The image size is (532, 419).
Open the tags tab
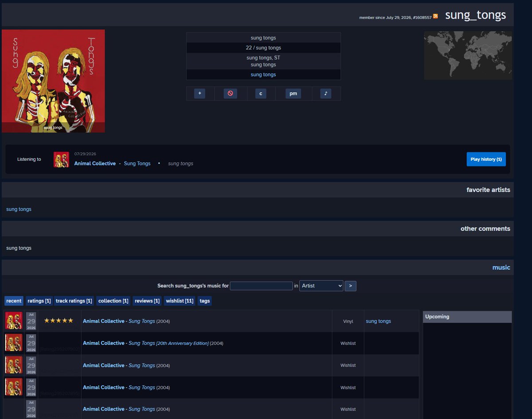pyautogui.click(x=205, y=301)
